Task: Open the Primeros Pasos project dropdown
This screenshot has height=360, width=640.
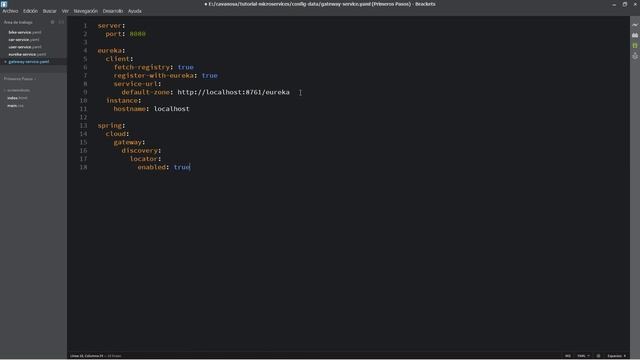Action: [x=20, y=79]
